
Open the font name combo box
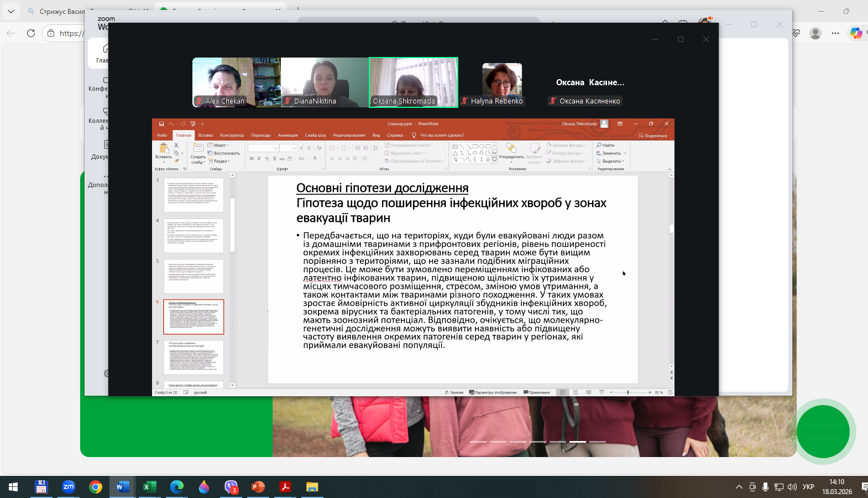click(263, 148)
